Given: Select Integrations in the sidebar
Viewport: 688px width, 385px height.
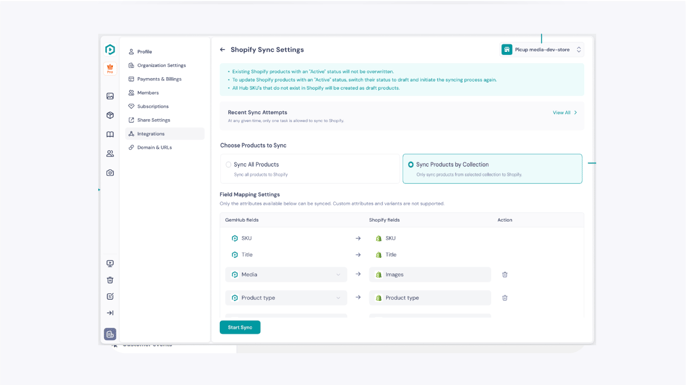Looking at the screenshot, I should 165,134.
